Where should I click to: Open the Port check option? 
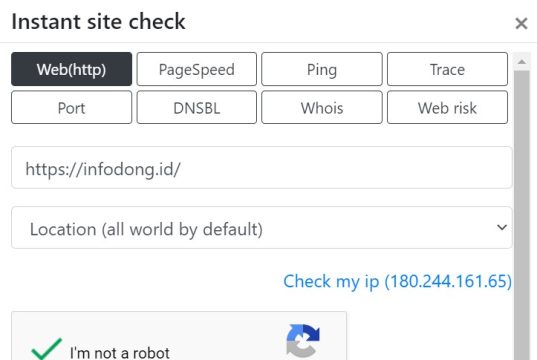tap(71, 108)
